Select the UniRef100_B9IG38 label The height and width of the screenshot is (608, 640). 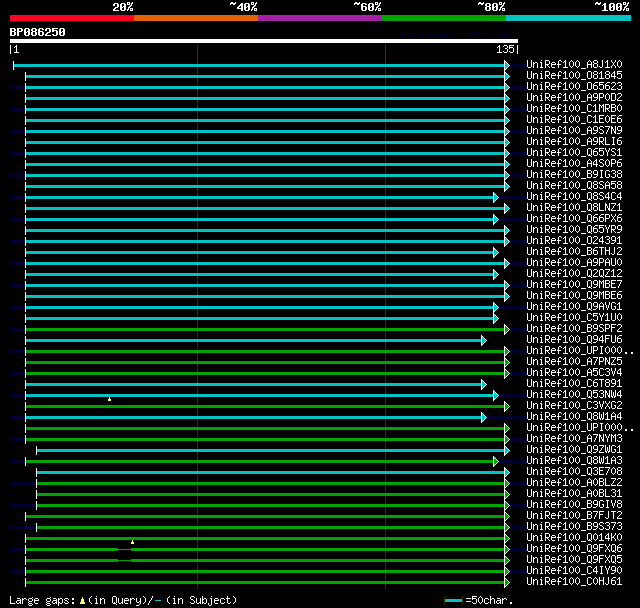(574, 175)
